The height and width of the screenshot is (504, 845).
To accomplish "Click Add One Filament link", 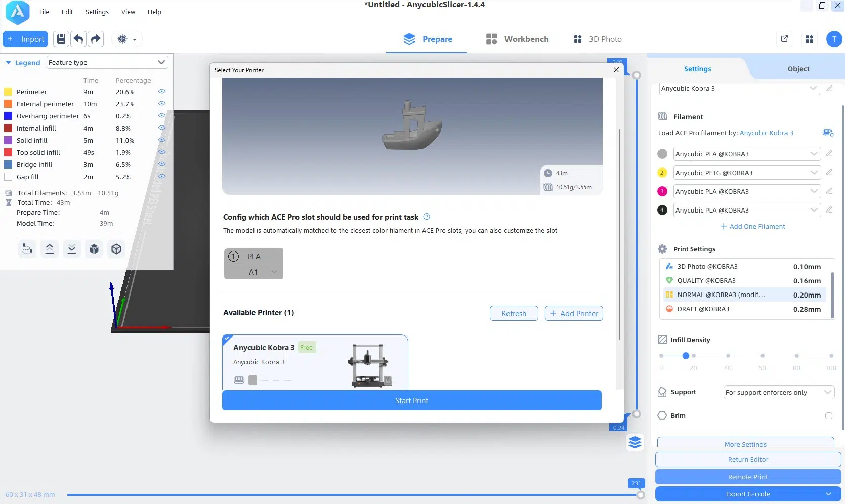I will 752,226.
